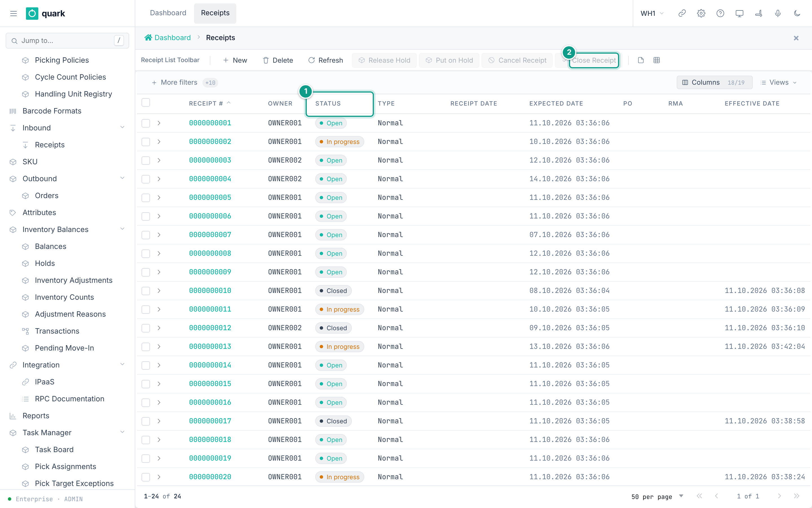Click the New receipt button
Viewport: 812px width, 508px height.
click(235, 60)
